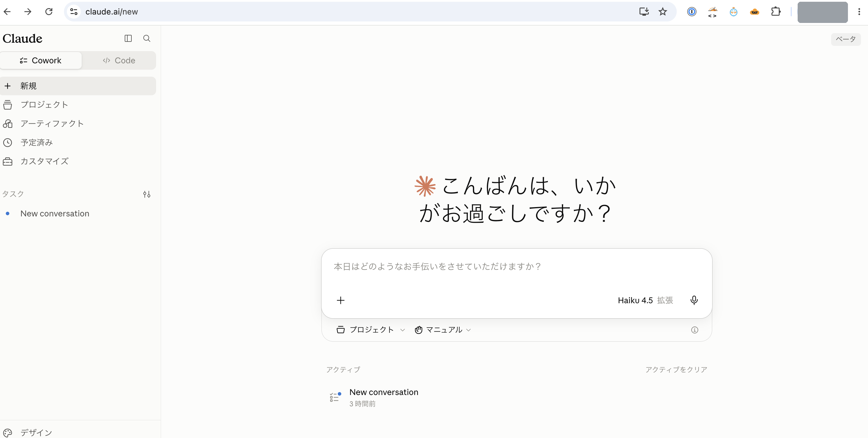Open task filter settings icon beside タスク
The image size is (868, 438).
[147, 194]
